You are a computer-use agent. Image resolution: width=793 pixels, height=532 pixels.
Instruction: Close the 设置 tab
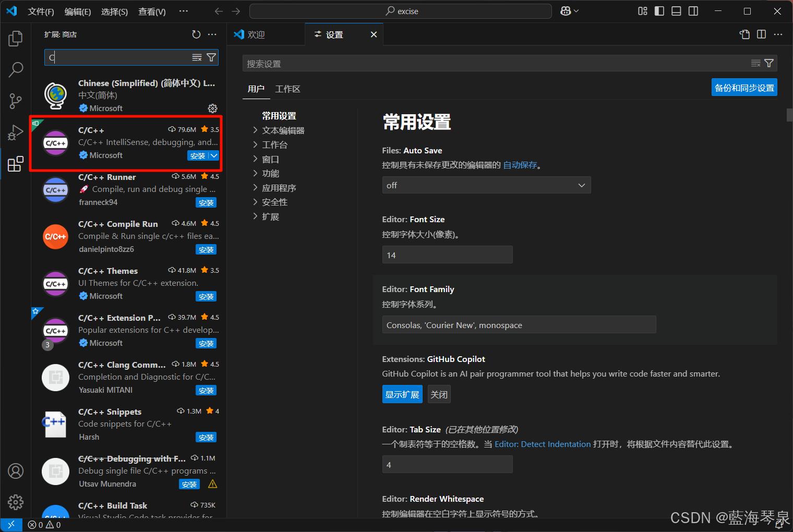(374, 34)
